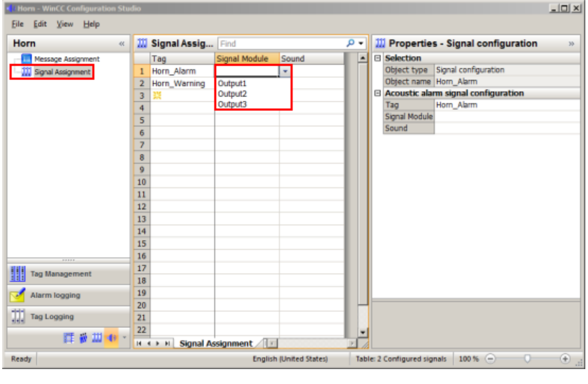The height and width of the screenshot is (384, 588).
Task: Select the Horn_Alarm tag cell
Action: 182,71
